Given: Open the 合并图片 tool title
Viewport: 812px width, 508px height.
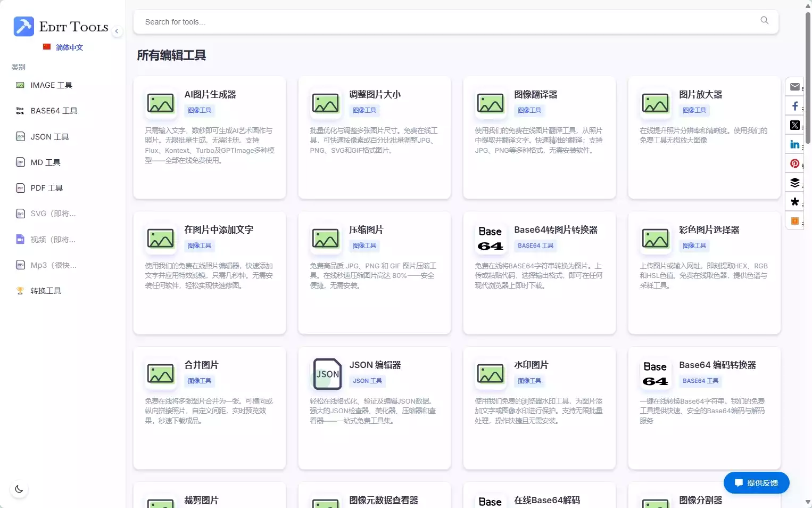Looking at the screenshot, I should 202,365.
